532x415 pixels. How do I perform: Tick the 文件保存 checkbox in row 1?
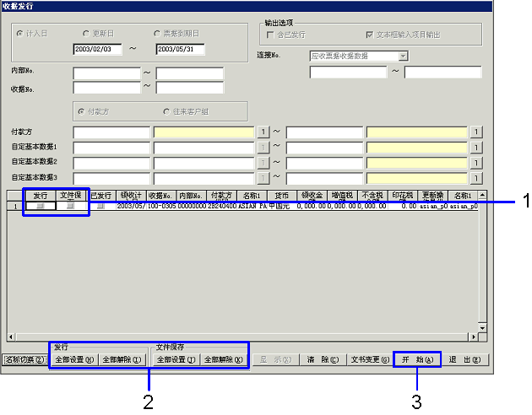click(72, 206)
